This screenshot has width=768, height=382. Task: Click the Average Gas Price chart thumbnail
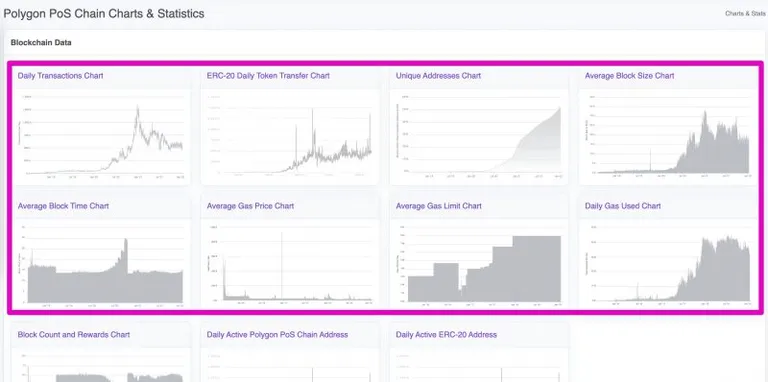pyautogui.click(x=290, y=264)
